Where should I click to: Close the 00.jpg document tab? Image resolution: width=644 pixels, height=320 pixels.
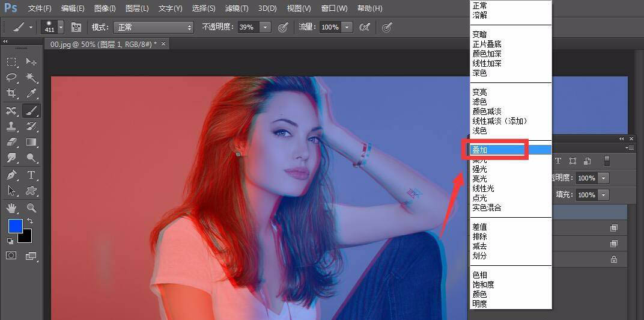click(x=163, y=44)
